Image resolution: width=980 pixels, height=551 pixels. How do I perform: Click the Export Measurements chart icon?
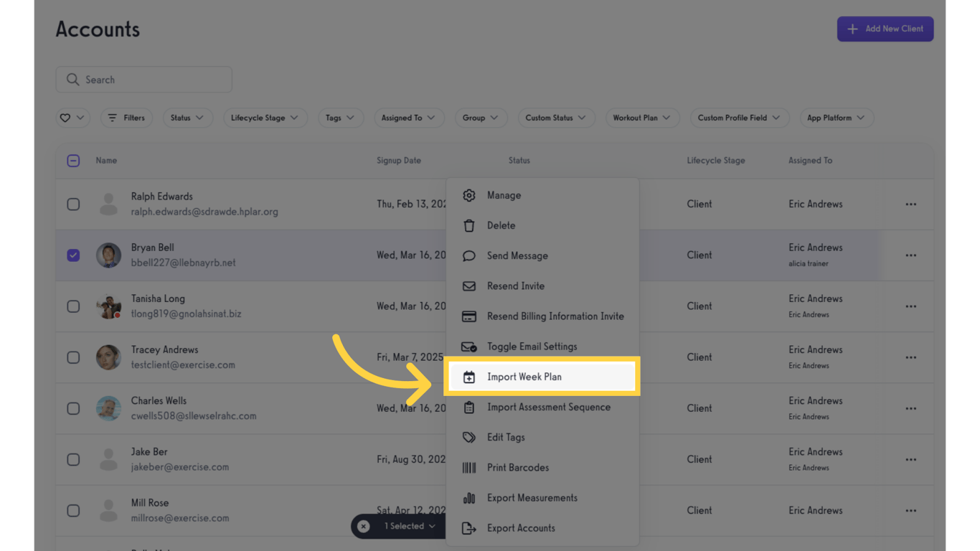click(x=469, y=498)
